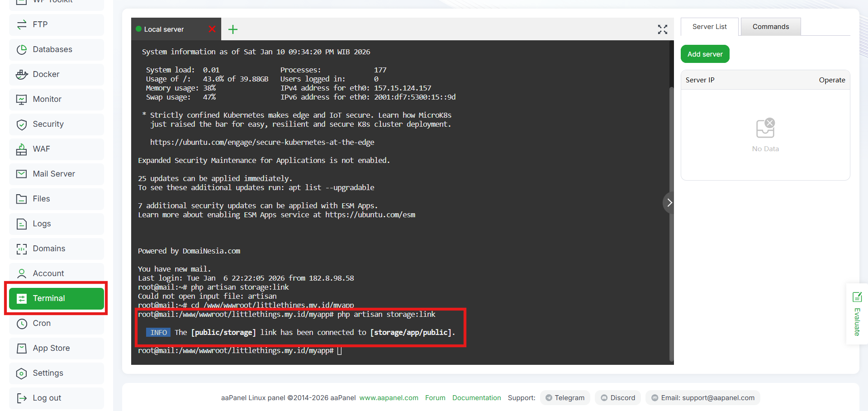Click the 'Could not open input file: artisan' line
Viewport: 868px width, 411px height.
(207, 296)
